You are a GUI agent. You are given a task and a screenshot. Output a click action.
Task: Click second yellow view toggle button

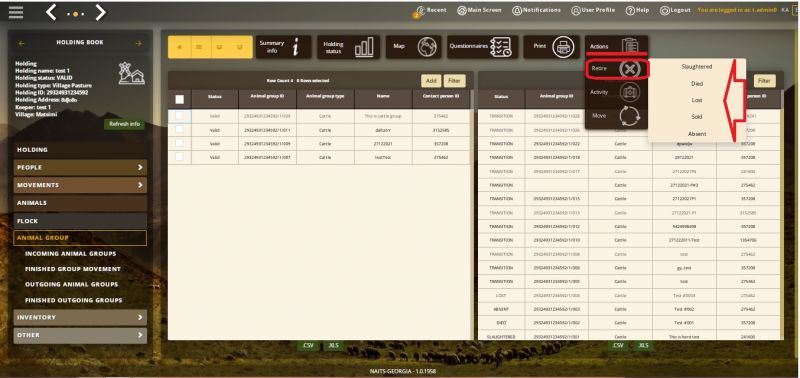(199, 47)
